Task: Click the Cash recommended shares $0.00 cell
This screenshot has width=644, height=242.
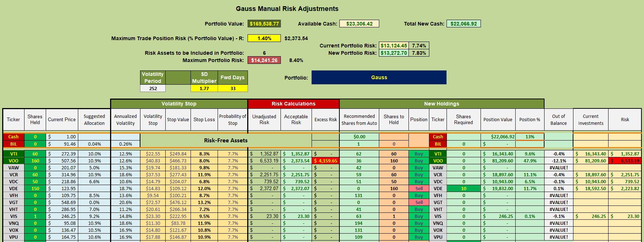Action: 359,137
